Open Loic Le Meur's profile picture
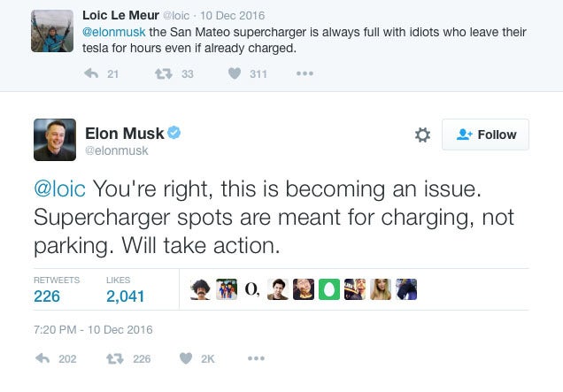 pos(52,31)
